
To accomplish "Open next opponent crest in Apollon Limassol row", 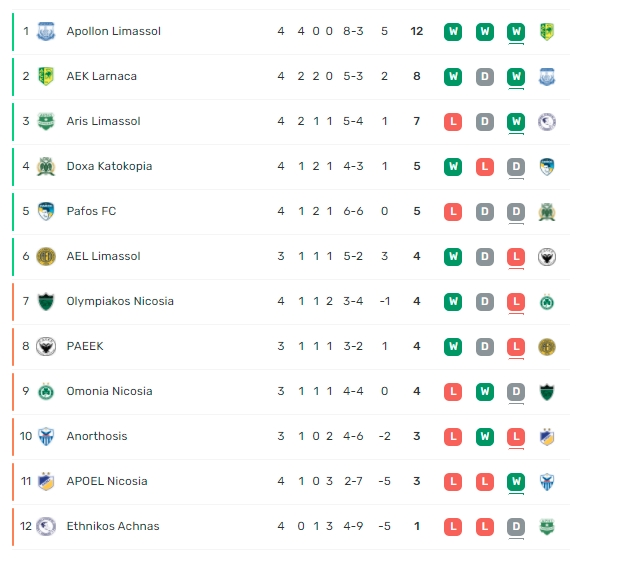I will (x=547, y=32).
